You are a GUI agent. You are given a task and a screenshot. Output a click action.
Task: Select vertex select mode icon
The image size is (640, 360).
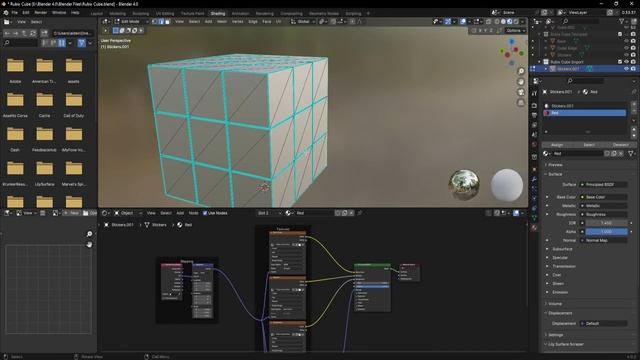pos(155,22)
